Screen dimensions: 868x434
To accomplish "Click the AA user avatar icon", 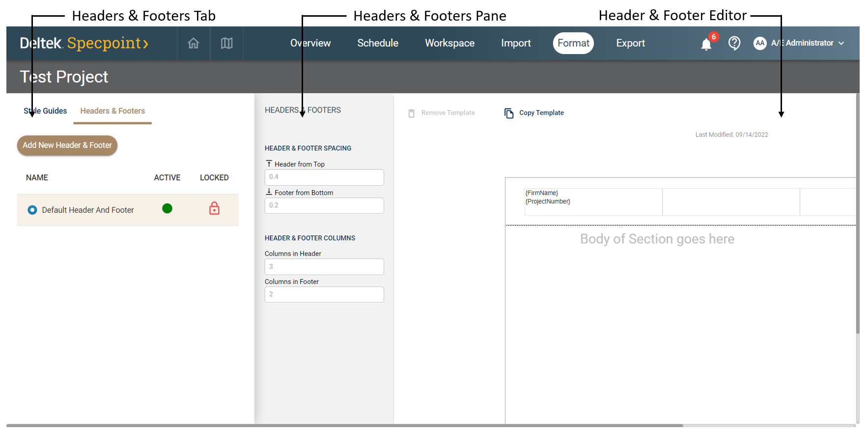I will pyautogui.click(x=759, y=43).
